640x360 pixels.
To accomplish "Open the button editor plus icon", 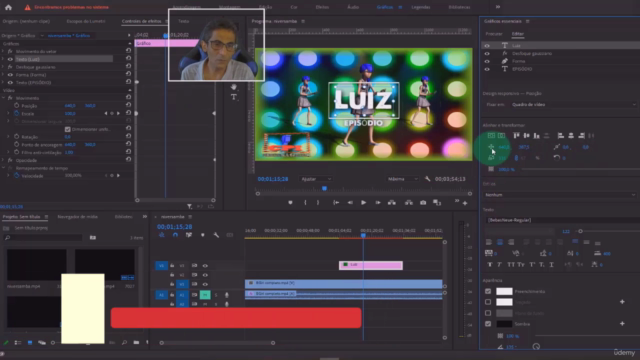I will [465, 203].
